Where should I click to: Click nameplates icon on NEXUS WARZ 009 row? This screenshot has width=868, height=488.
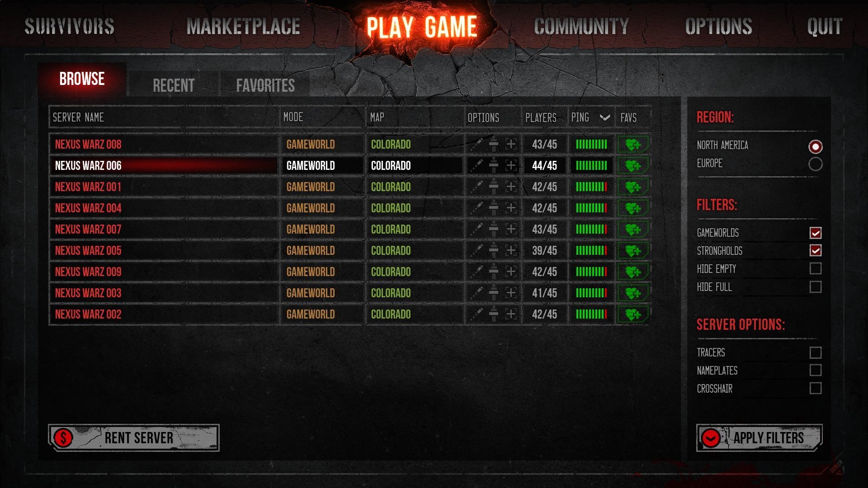(494, 272)
